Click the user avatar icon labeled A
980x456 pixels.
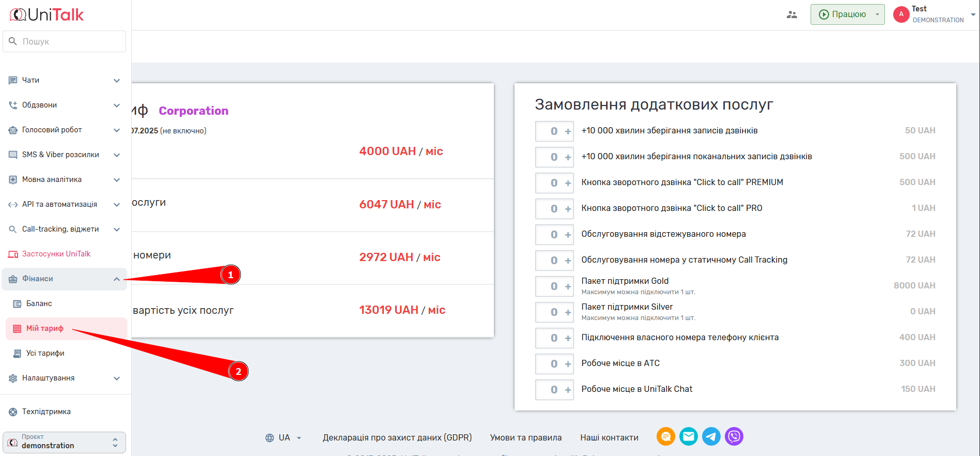(x=901, y=14)
